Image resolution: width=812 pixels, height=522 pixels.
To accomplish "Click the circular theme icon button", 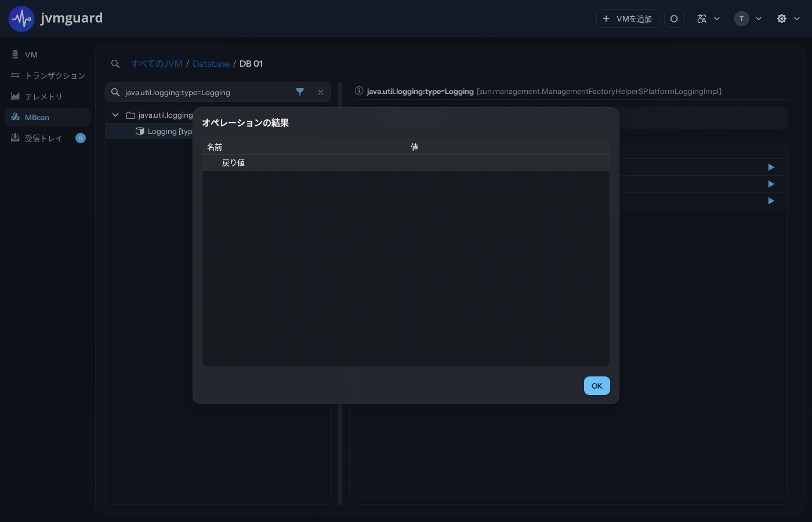I will [674, 19].
